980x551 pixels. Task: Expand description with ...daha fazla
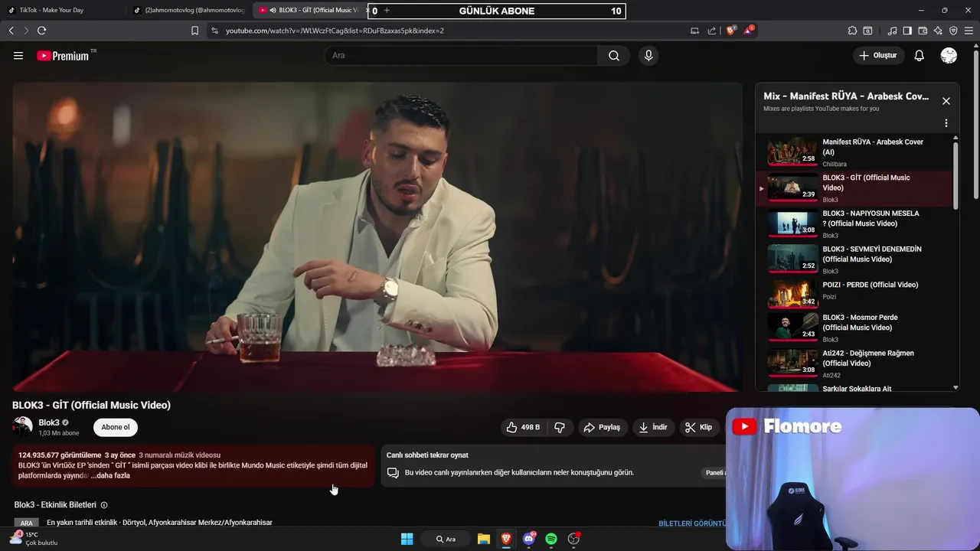pyautogui.click(x=110, y=476)
